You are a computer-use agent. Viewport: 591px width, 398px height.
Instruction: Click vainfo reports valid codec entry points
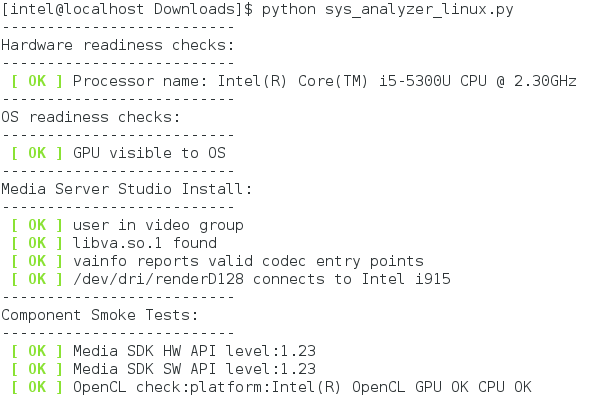click(x=248, y=261)
